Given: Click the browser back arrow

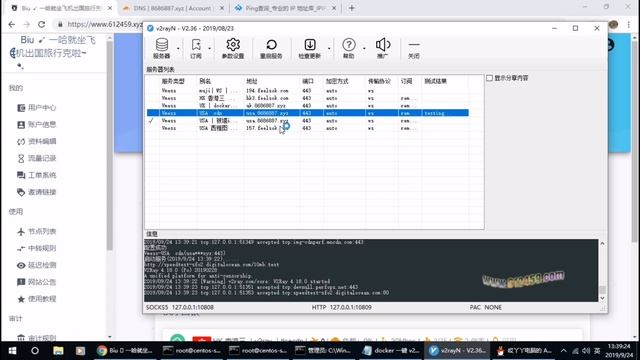Looking at the screenshot, I should coord(11,24).
